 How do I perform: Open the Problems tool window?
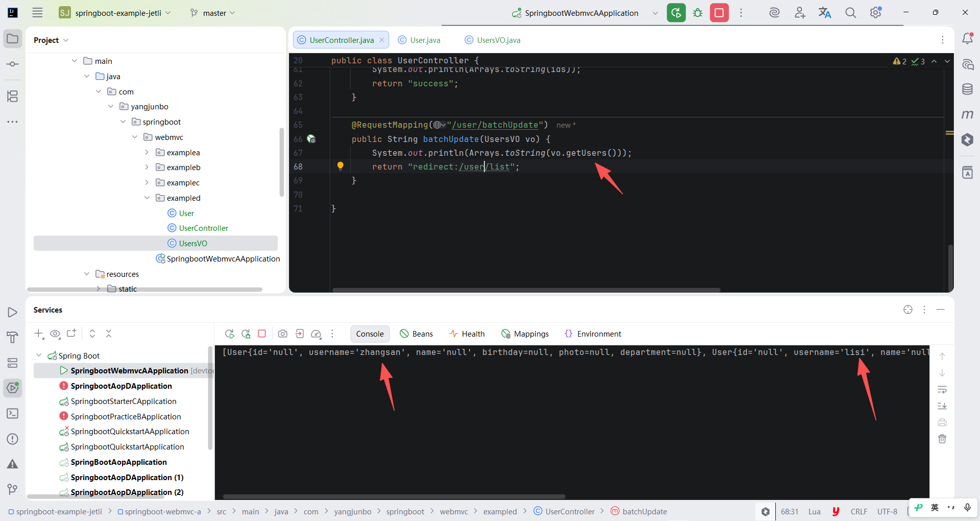(x=13, y=439)
